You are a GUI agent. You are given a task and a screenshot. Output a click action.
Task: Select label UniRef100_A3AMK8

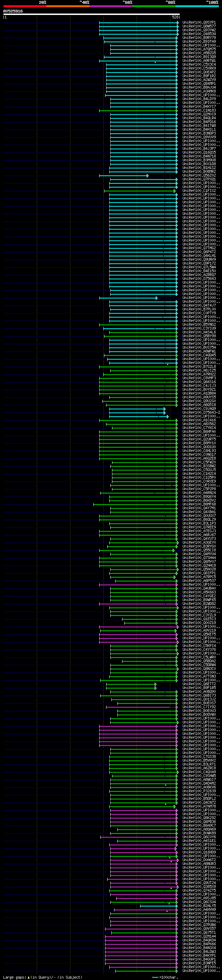(199, 91)
